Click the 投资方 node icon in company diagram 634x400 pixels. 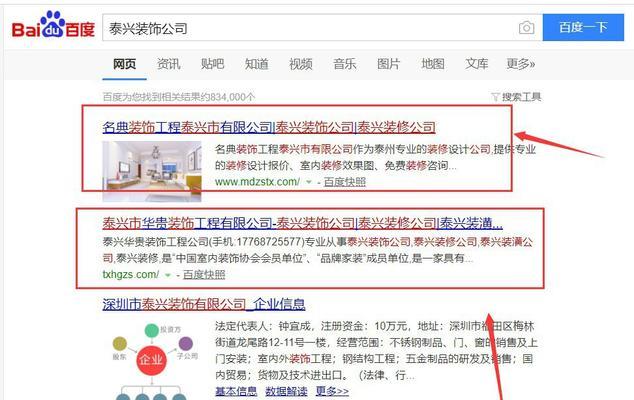click(152, 330)
